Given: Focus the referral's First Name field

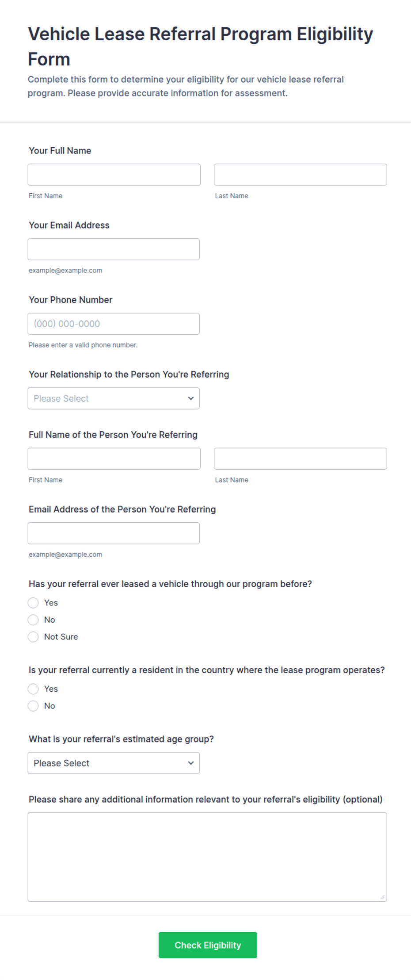Looking at the screenshot, I should point(114,459).
